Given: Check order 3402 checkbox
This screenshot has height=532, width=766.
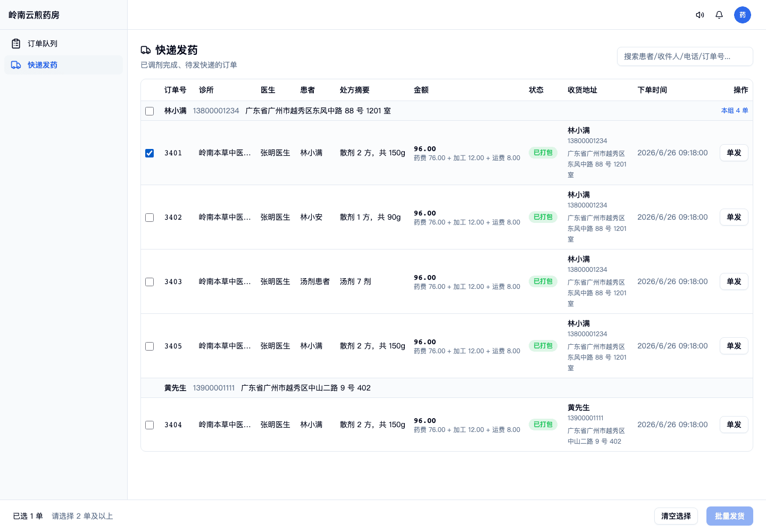Looking at the screenshot, I should point(149,218).
